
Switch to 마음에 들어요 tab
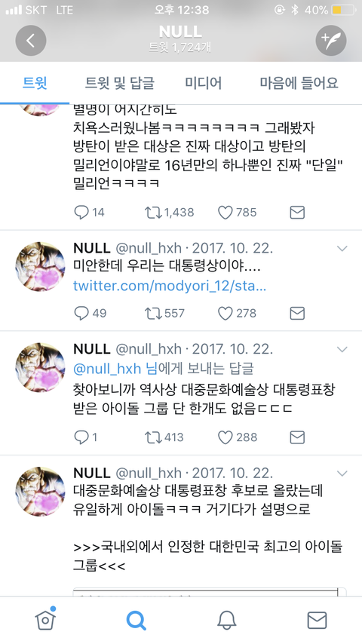point(299,83)
